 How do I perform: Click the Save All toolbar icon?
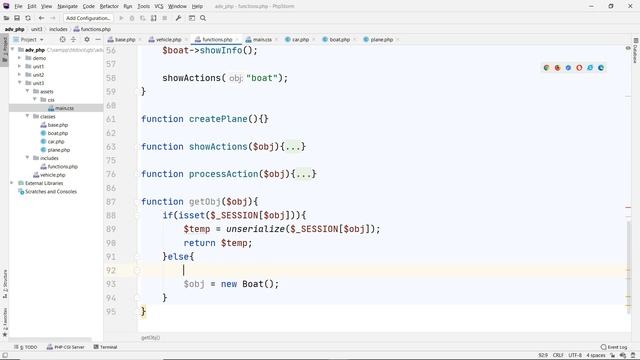coord(17,18)
